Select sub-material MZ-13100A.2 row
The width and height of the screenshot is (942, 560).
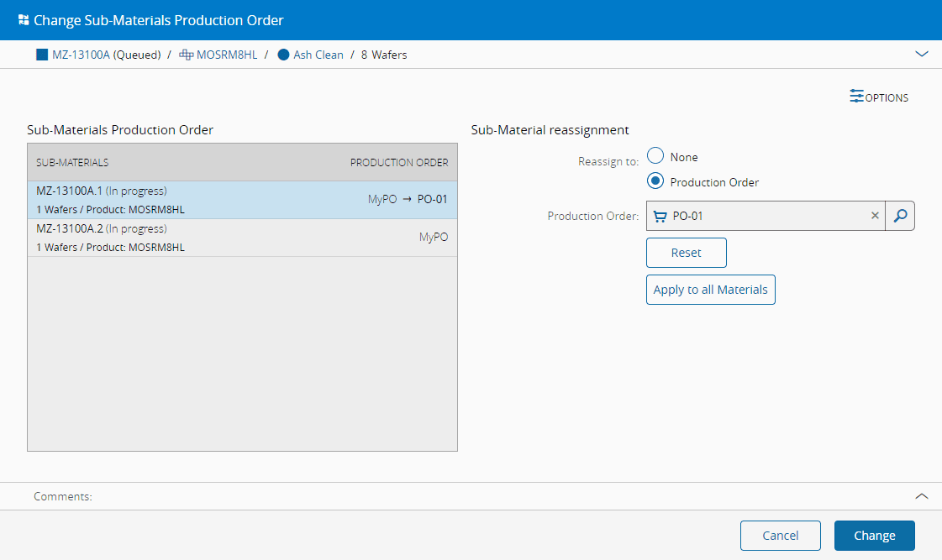[x=242, y=238]
